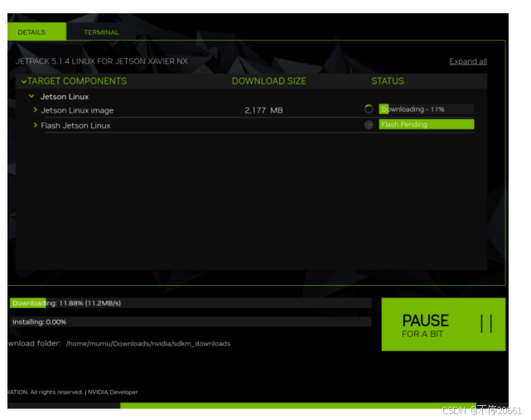Click the Flash Pending status bar
This screenshot has height=420, width=531.
(427, 124)
